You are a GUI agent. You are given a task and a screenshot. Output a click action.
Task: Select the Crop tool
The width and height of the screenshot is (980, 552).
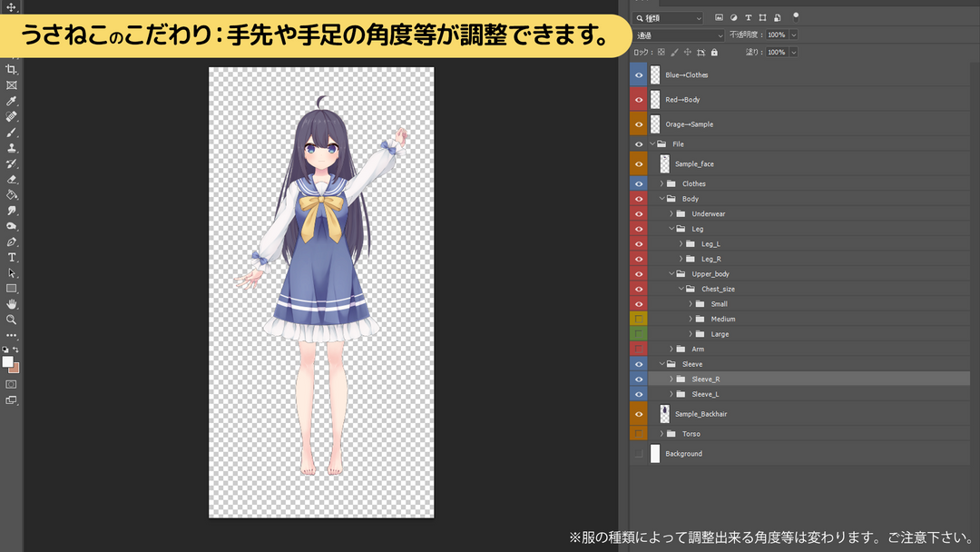click(12, 71)
